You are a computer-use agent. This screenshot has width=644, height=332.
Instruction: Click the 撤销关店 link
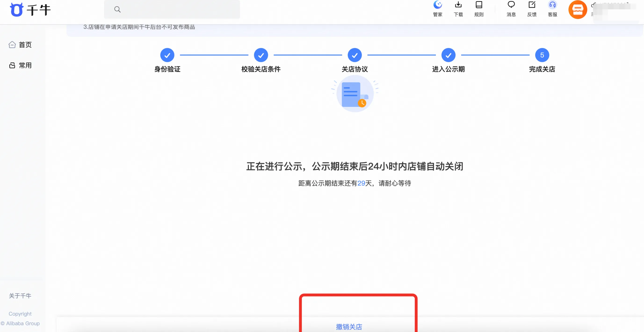tap(349, 327)
